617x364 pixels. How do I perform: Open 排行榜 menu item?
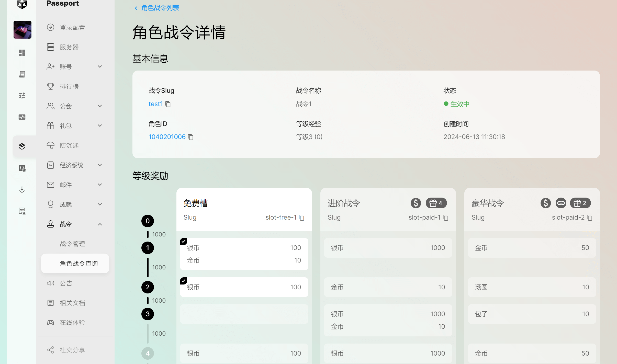(x=69, y=86)
